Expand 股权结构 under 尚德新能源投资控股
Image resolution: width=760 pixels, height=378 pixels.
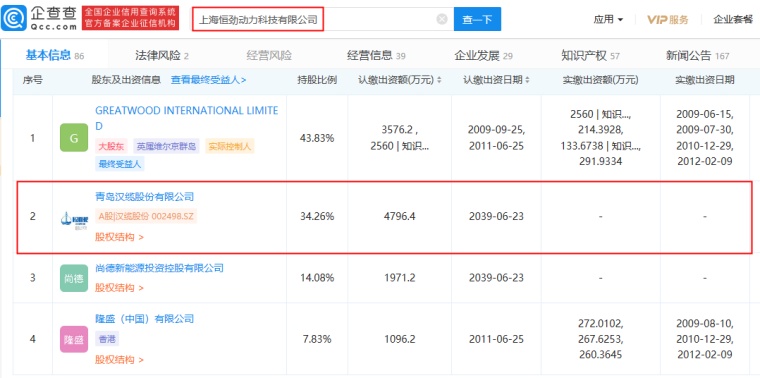point(119,288)
